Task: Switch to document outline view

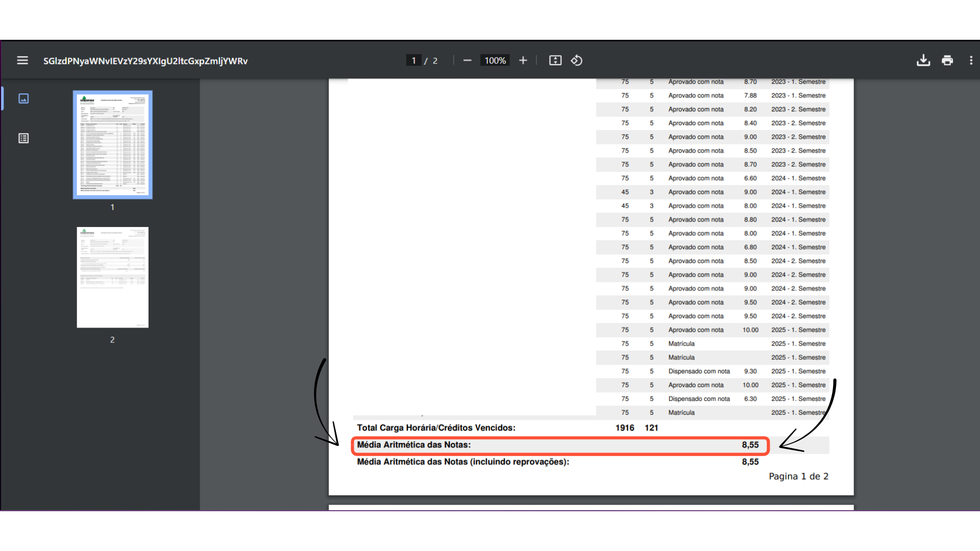Action: pos(23,138)
